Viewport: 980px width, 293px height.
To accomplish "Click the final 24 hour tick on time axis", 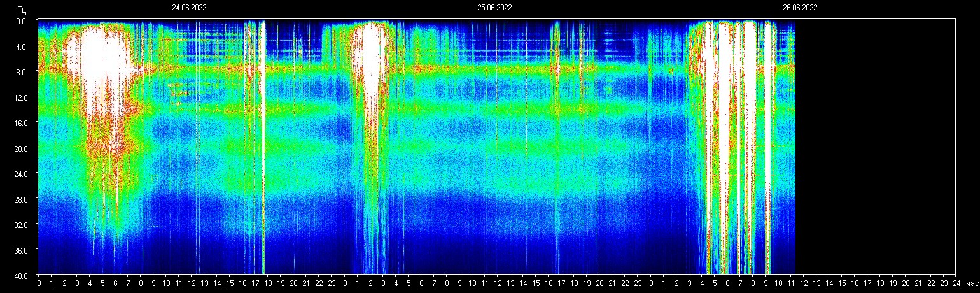I will [955, 283].
